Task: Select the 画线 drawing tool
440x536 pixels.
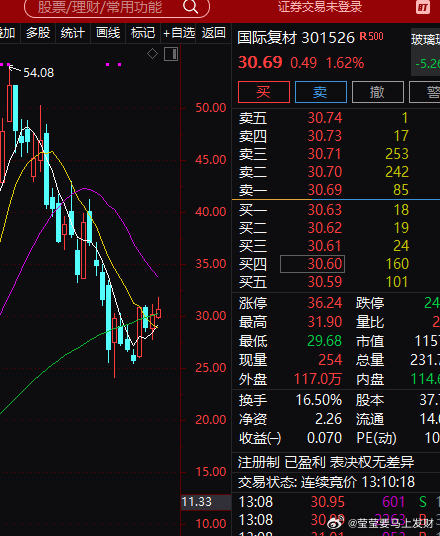Action: [108, 33]
